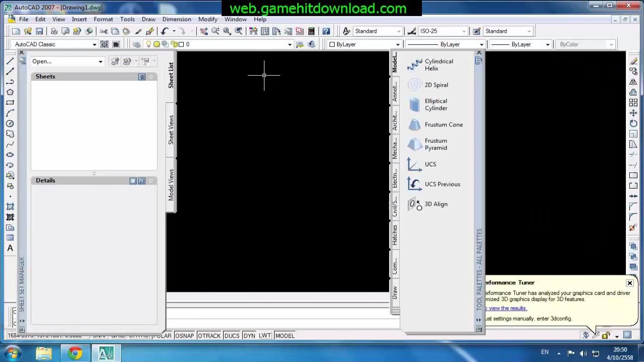Open the Dimension menu
The image size is (644, 362).
point(177,19)
